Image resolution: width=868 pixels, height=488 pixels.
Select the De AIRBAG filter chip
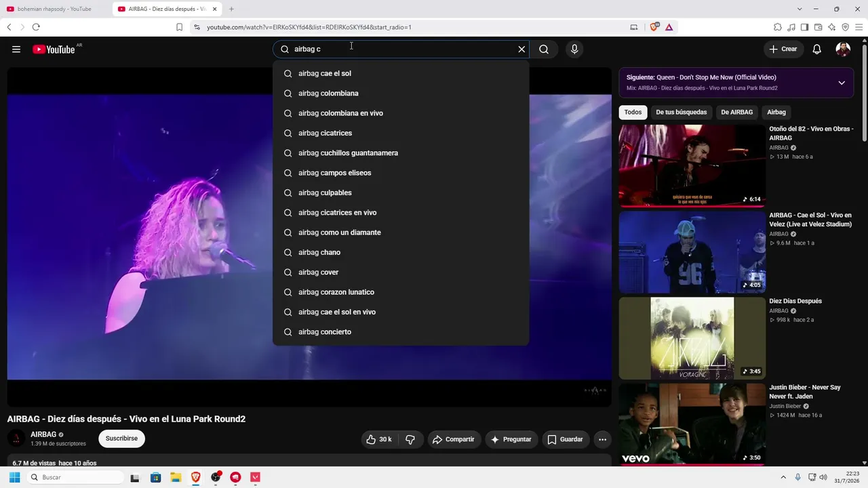[737, 113]
